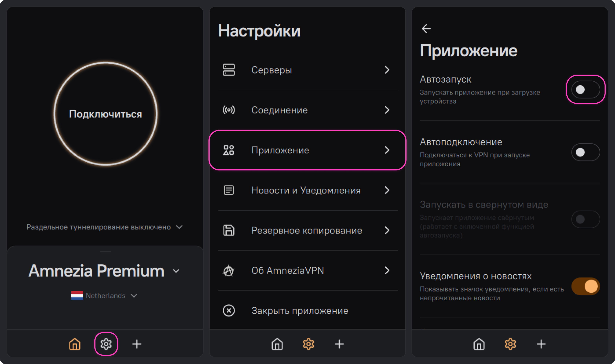The height and width of the screenshot is (364, 615).
Task: Click the Раздельное туннелирование выключено label
Action: pyautogui.click(x=98, y=227)
